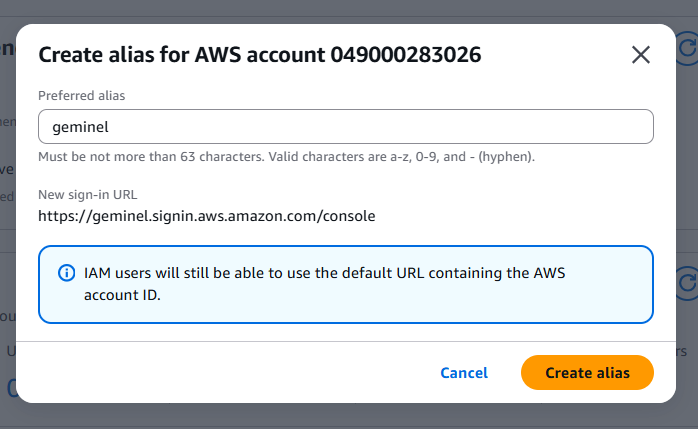Confirm with the Create alias button
This screenshot has height=429, width=698.
(587, 372)
